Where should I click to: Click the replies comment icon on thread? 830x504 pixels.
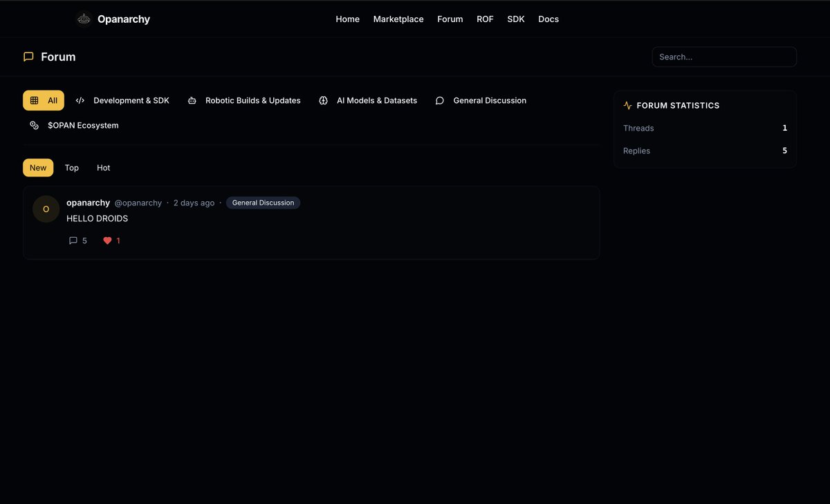click(x=73, y=241)
